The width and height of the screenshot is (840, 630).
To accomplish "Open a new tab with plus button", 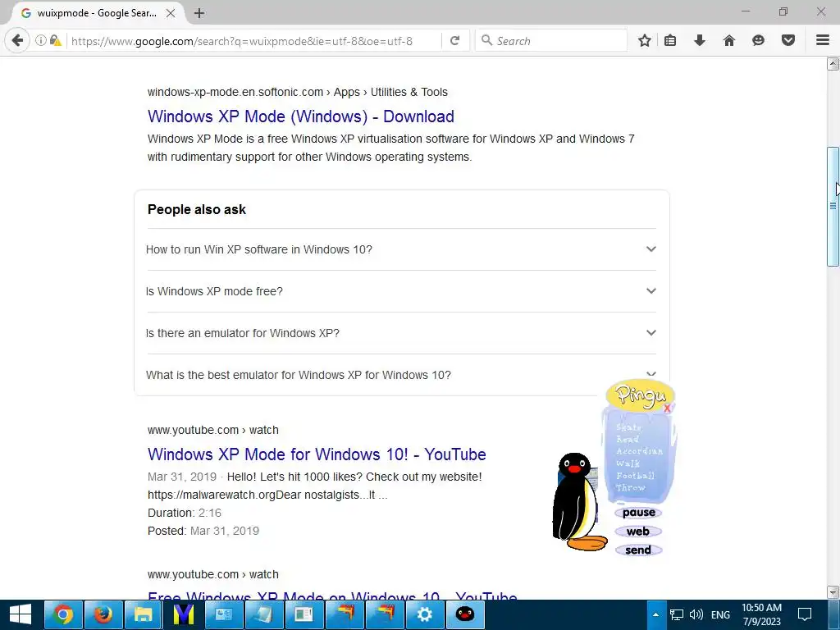I will point(199,13).
